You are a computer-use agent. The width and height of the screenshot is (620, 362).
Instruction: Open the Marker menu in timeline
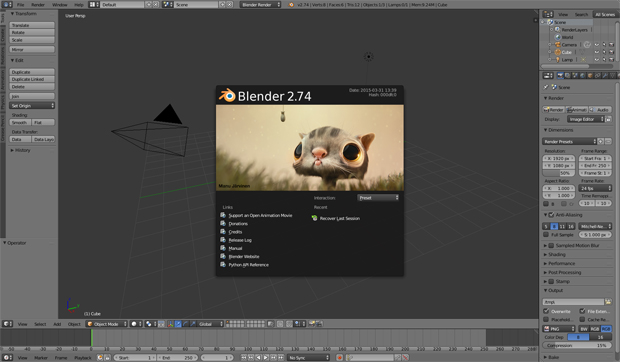[x=41, y=358]
